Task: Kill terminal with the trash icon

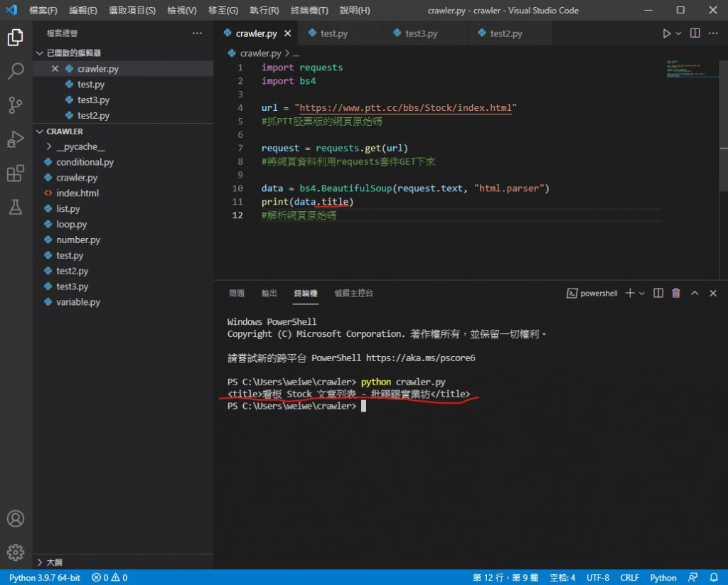Action: click(x=676, y=293)
